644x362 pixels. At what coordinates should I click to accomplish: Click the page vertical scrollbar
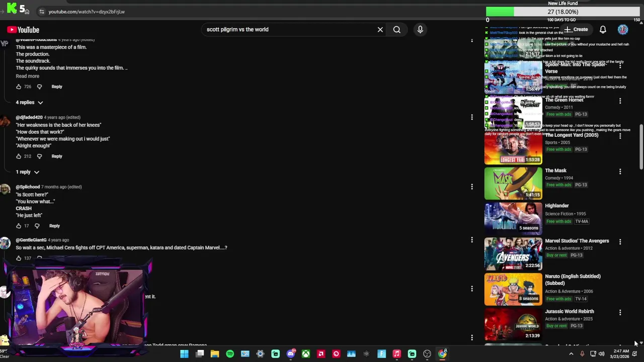[641, 147]
